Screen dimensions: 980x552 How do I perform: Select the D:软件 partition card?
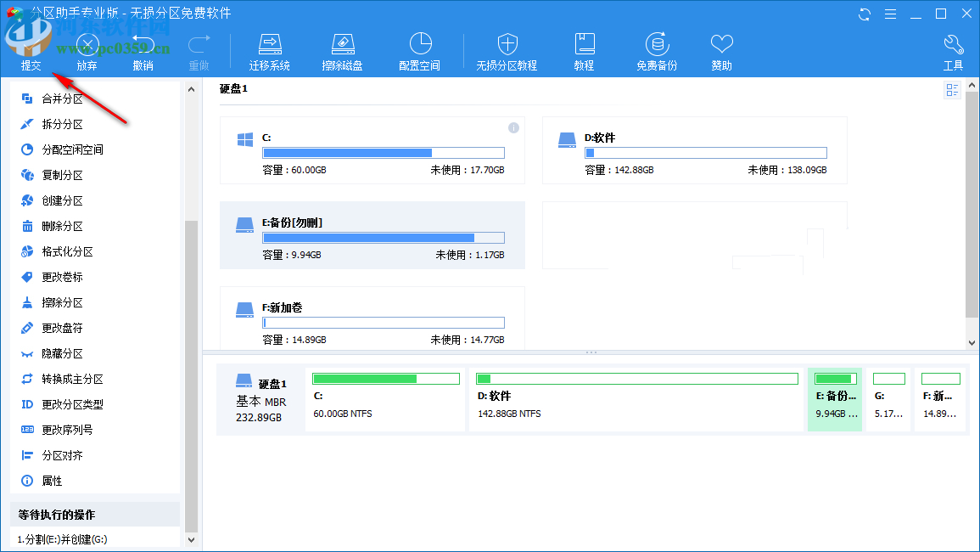(x=694, y=150)
